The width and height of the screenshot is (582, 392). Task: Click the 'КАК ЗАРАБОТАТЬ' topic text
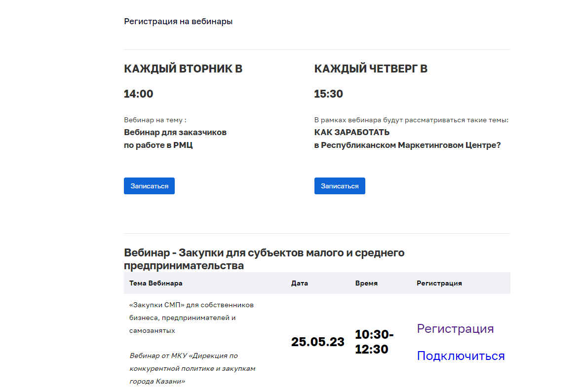pos(352,133)
